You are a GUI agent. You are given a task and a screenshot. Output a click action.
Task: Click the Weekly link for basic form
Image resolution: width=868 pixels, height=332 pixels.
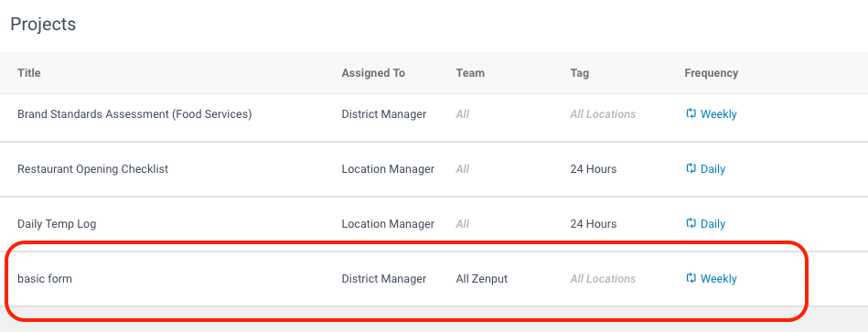(x=719, y=278)
